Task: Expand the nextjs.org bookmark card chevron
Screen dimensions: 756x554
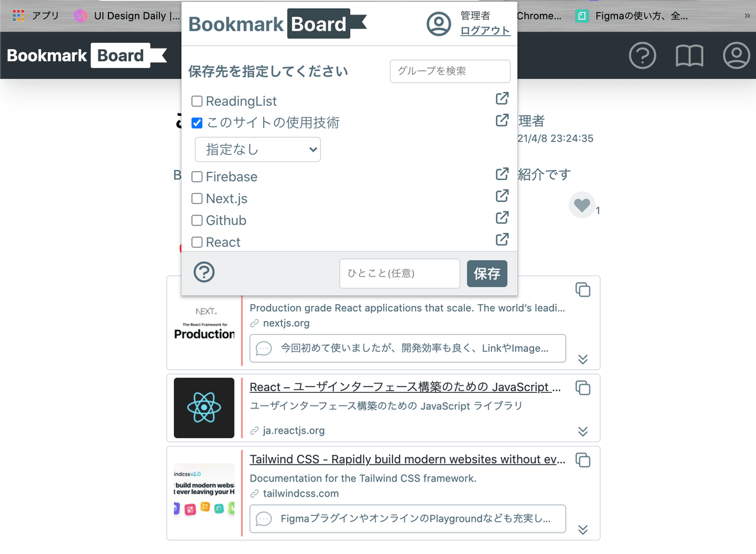Action: [583, 359]
